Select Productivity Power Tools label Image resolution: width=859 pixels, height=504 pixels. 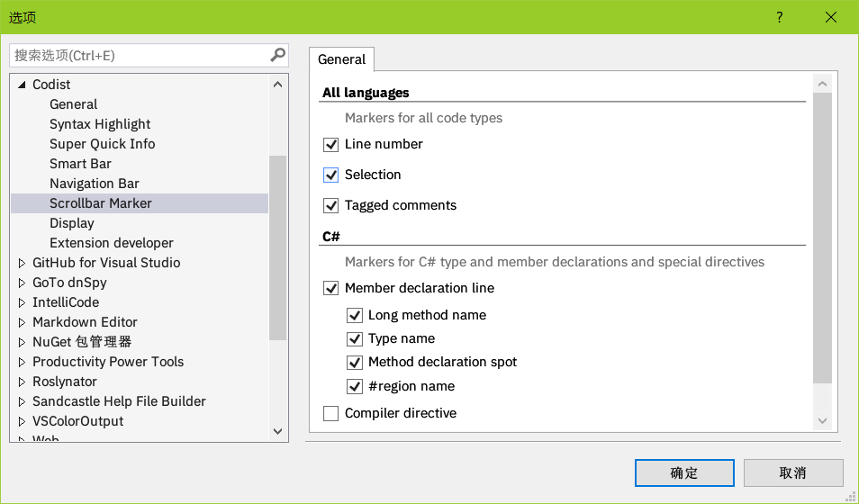click(x=108, y=362)
